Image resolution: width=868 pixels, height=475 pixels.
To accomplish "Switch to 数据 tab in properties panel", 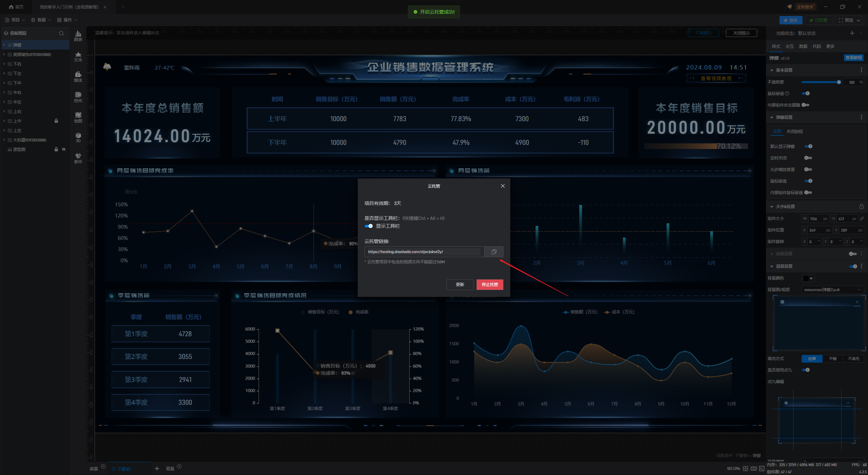I will pos(803,46).
